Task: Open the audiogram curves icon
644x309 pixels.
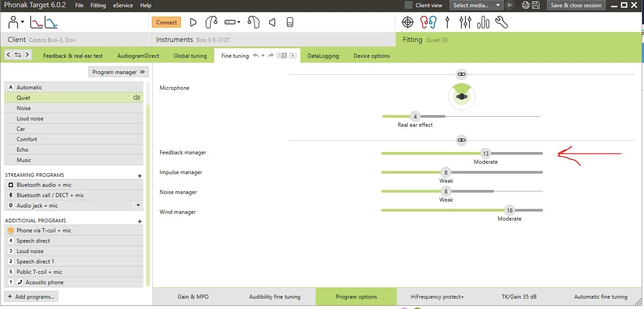Action: (x=43, y=22)
